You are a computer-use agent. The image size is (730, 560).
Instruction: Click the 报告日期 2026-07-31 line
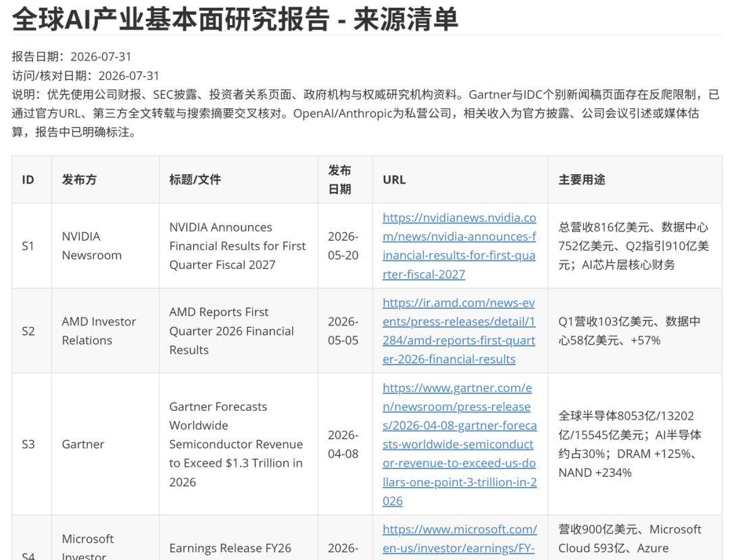72,57
